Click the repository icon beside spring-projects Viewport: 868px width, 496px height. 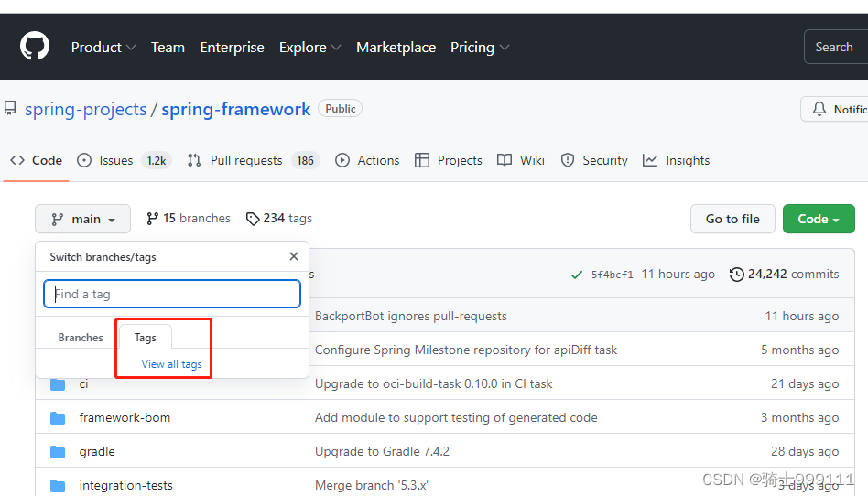point(10,109)
